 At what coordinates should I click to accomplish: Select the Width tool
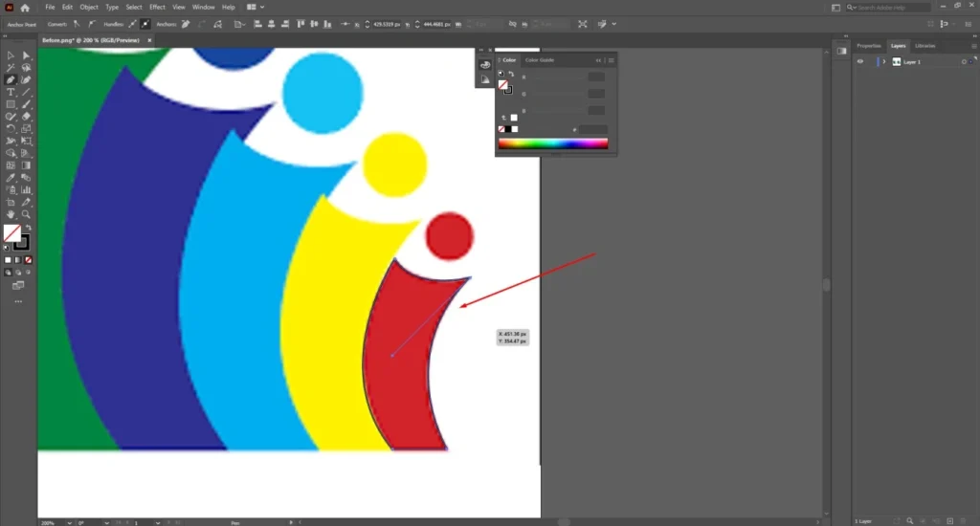[x=11, y=142]
